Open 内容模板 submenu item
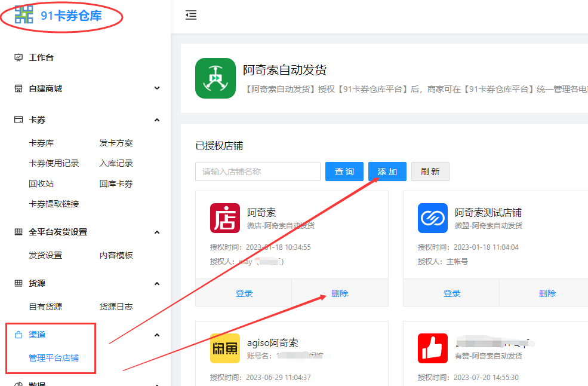Screen dimensions: 588x386 116,255
